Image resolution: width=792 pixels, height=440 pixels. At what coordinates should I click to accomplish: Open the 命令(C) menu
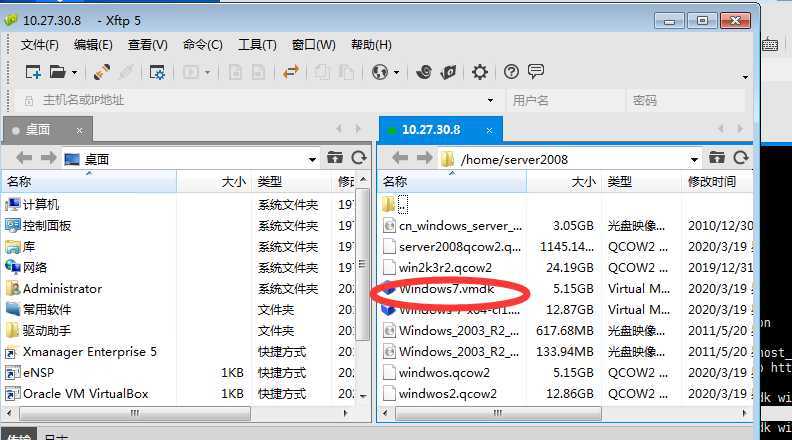(x=203, y=45)
